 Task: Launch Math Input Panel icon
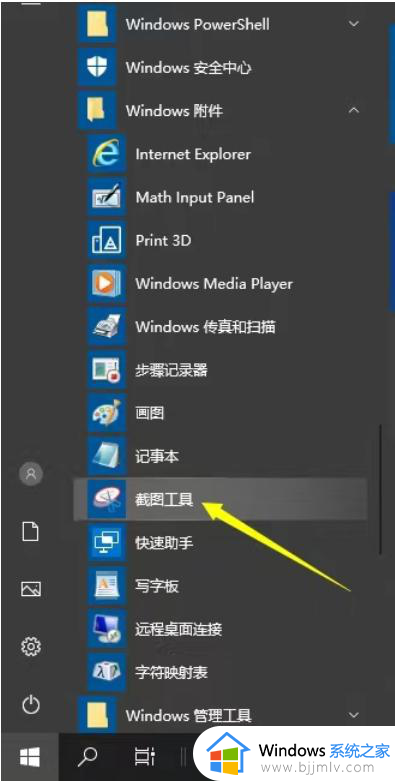point(106,197)
